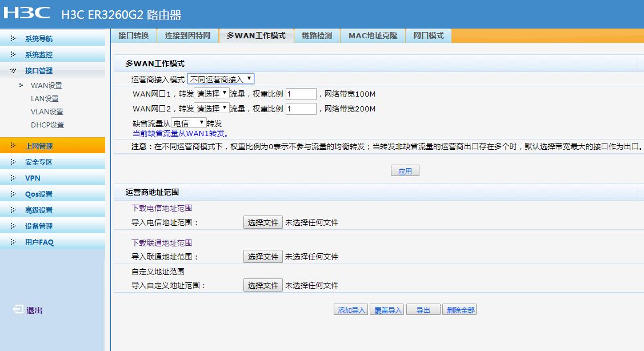Expand the 系统监控 menu section
The image size is (644, 351).
point(53,54)
